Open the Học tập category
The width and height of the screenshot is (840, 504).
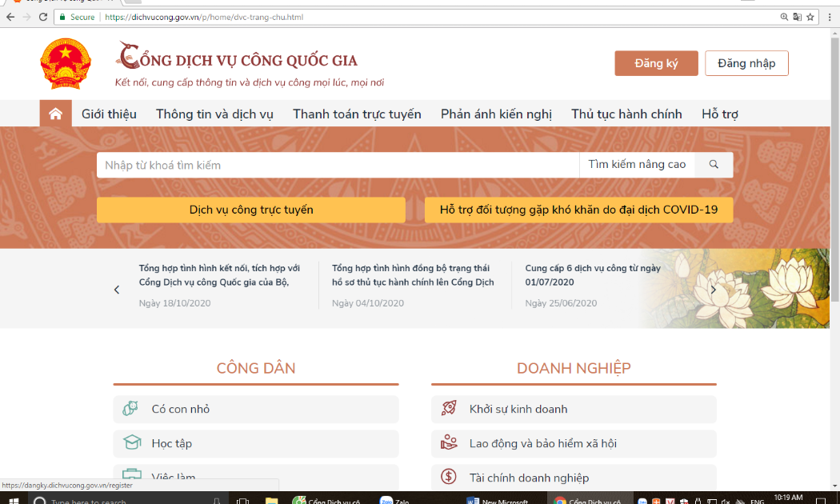(x=256, y=443)
